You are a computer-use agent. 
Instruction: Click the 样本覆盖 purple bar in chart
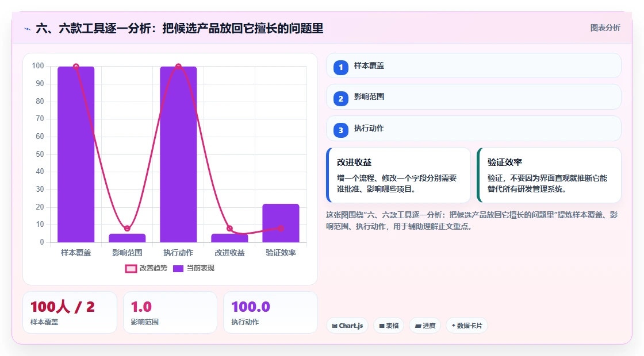click(76, 154)
